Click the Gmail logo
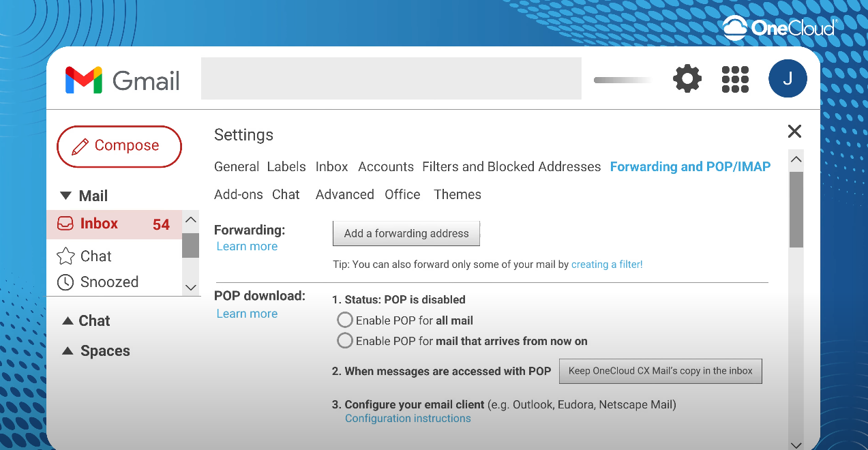The width and height of the screenshot is (868, 450). (x=123, y=80)
